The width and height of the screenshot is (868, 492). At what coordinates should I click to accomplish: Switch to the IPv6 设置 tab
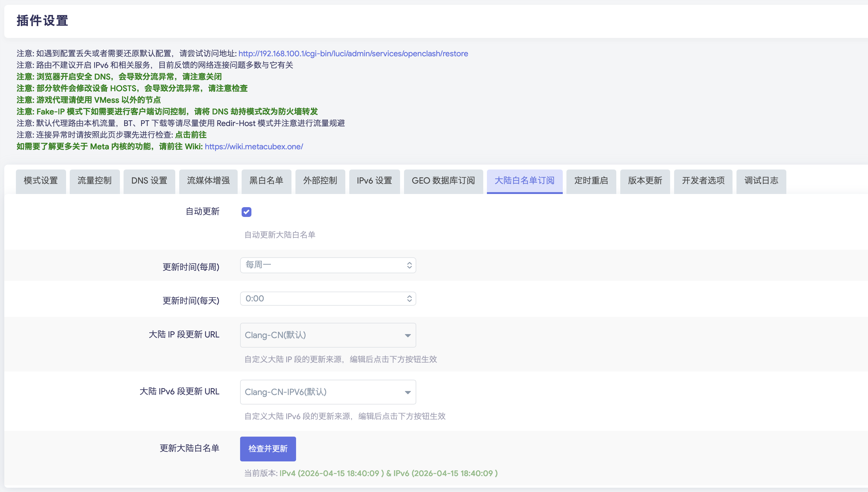tap(374, 181)
